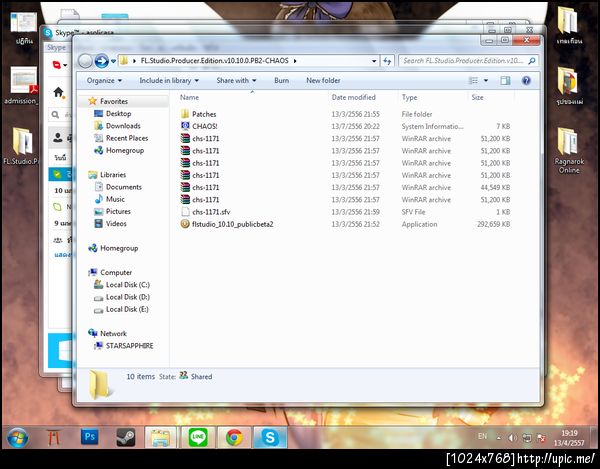This screenshot has width=600, height=469.
Task: Open the Organize menu
Action: click(x=104, y=80)
